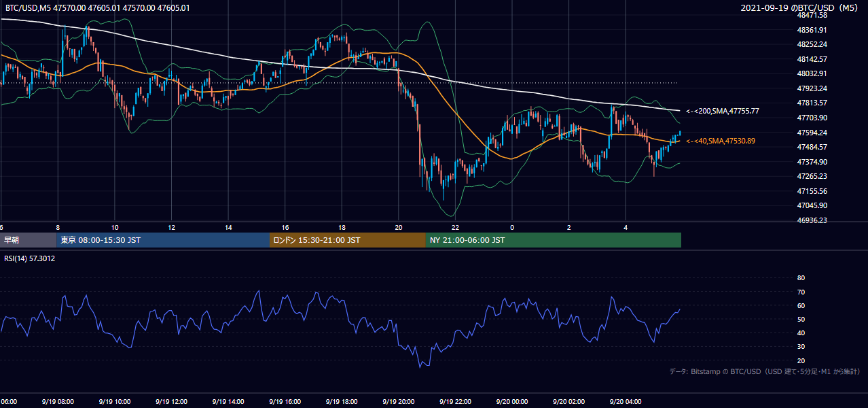The image size is (868, 408).
Task: Click bottom time label 9/19 22:00
Action: coord(455,402)
